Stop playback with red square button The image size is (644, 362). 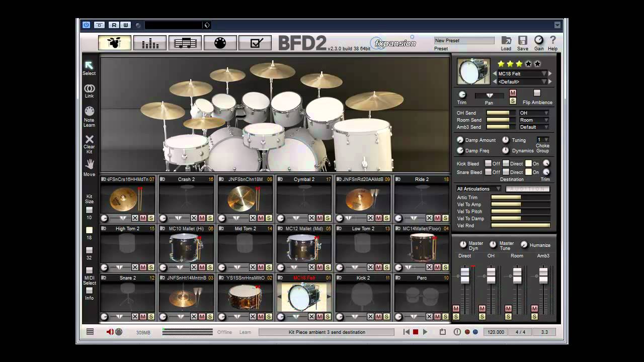tap(416, 332)
